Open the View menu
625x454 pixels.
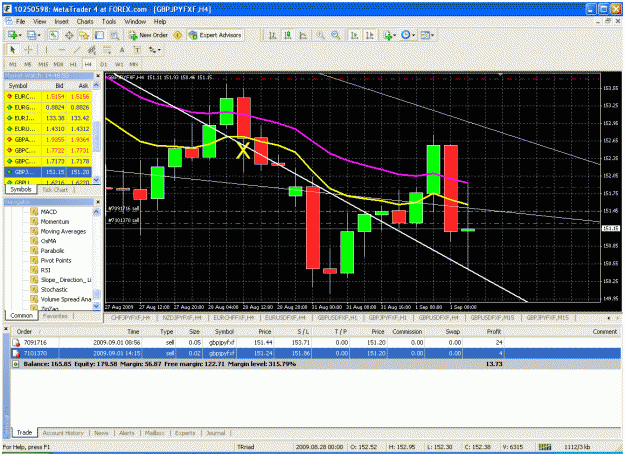[x=39, y=22]
